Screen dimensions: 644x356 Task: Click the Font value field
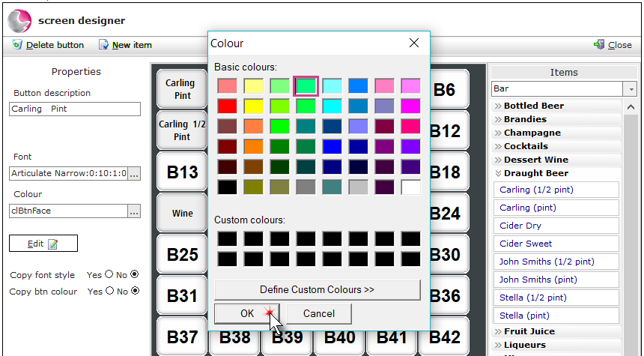coord(68,173)
